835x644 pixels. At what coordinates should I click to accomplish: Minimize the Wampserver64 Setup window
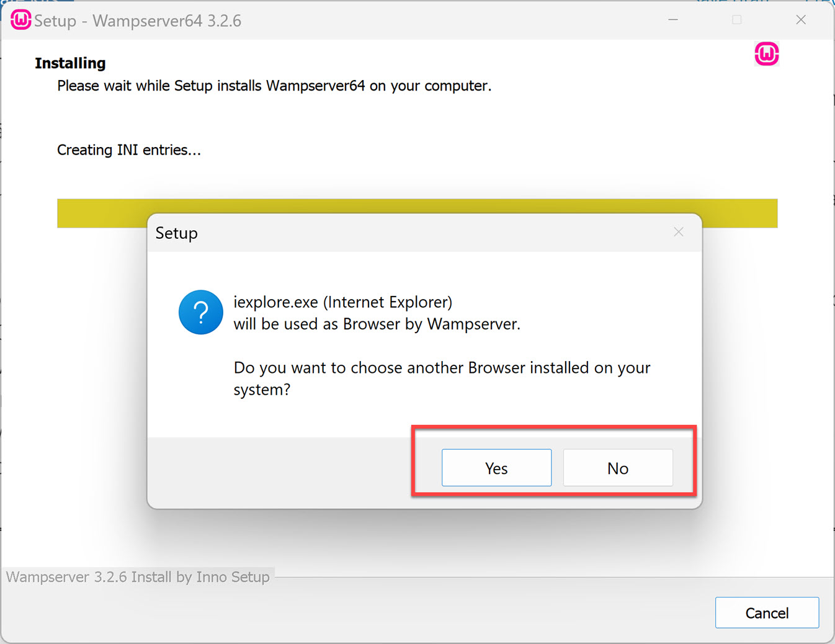pos(672,19)
